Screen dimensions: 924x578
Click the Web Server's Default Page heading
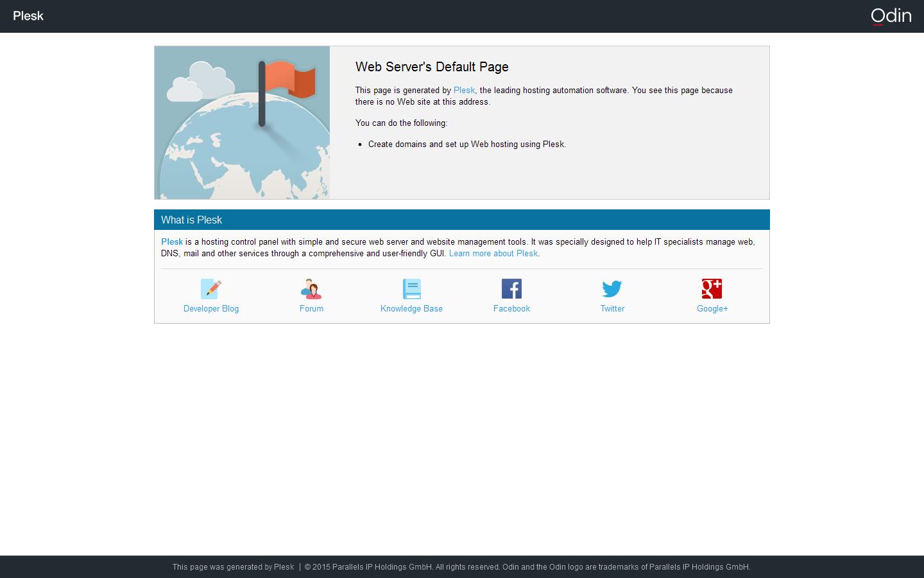pos(432,67)
